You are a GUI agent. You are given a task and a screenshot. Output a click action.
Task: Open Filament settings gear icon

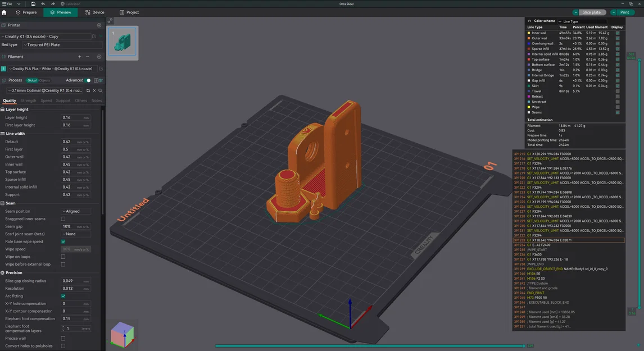point(99,57)
